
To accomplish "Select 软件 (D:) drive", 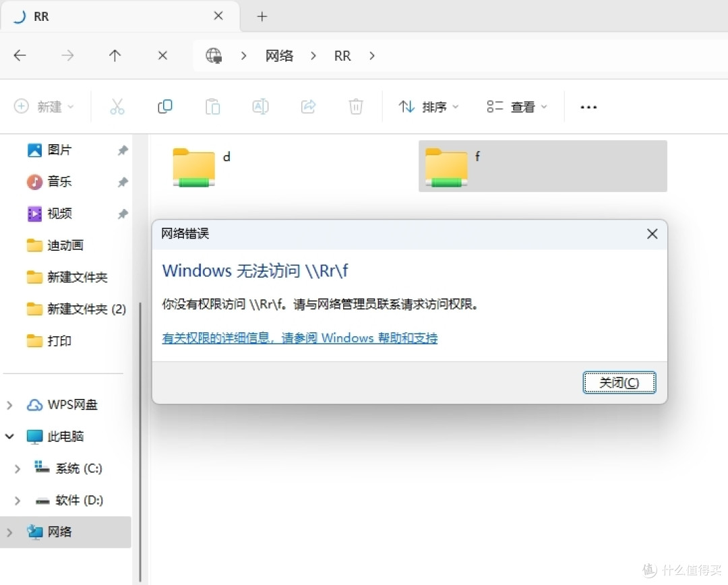I will point(69,501).
